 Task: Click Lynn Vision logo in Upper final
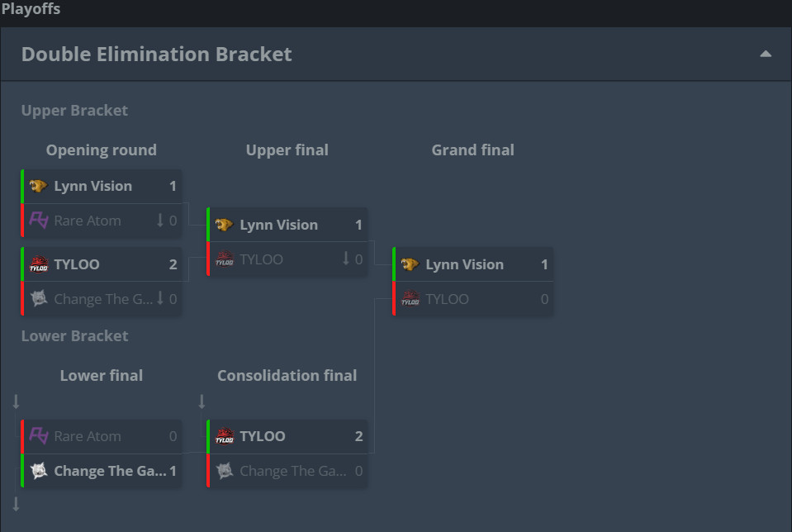(x=224, y=225)
